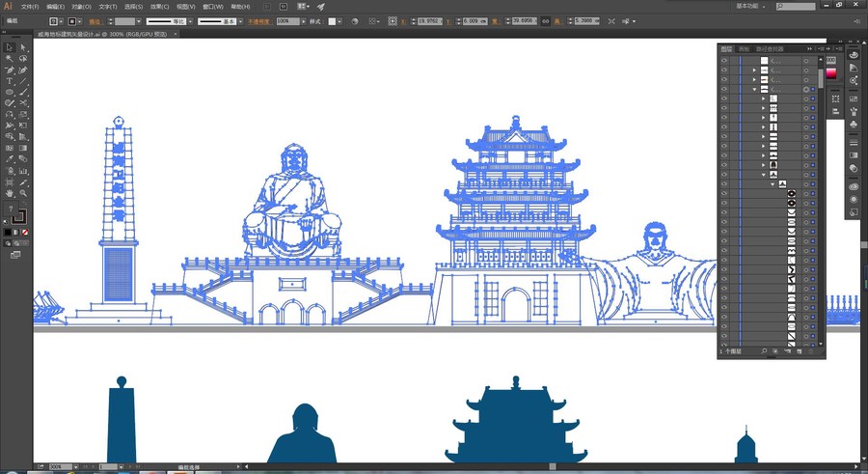The image size is (868, 474).
Task: Open the 对象(O) menu
Action: [81, 7]
